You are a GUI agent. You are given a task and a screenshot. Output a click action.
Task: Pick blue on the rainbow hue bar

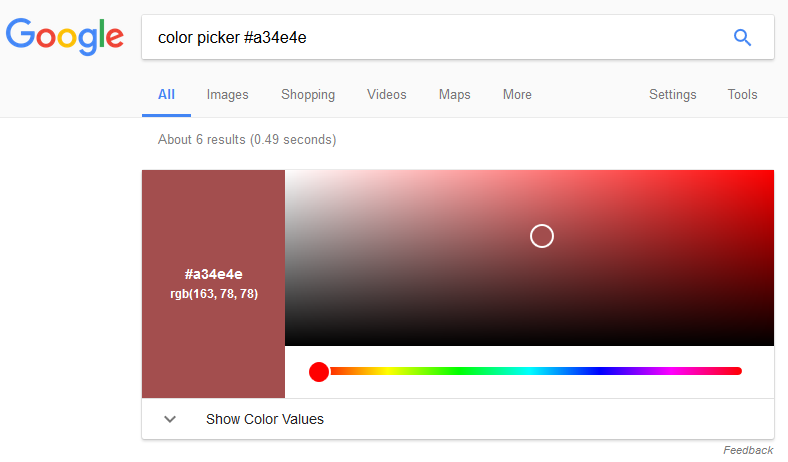click(601, 371)
